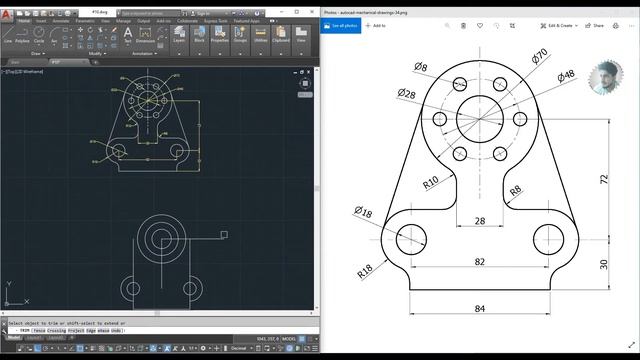Open the Insert ribbon tab

point(41,21)
